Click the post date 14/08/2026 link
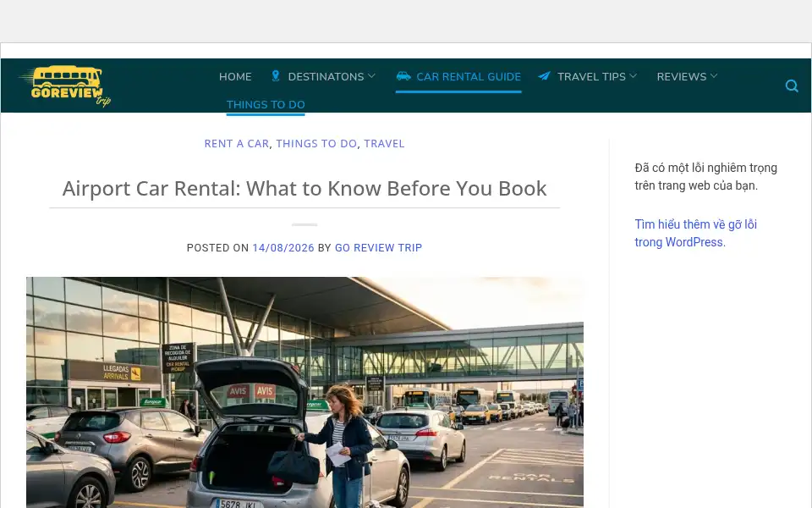812x508 pixels. tap(283, 248)
